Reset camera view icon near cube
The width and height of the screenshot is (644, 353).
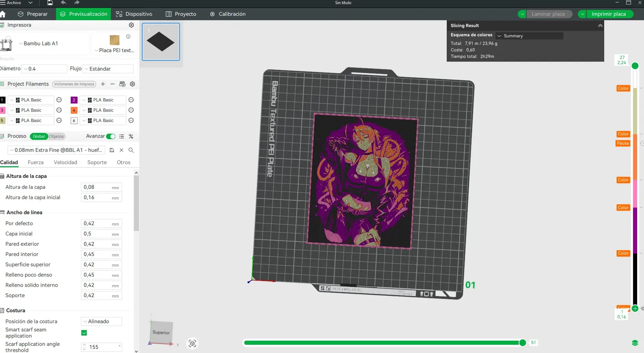coord(192,343)
